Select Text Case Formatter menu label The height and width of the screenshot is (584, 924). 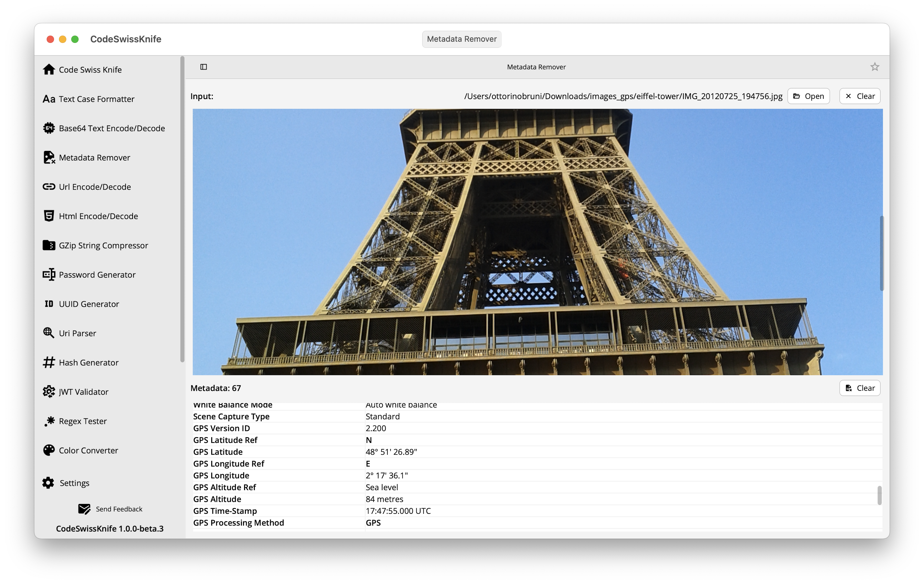click(96, 99)
